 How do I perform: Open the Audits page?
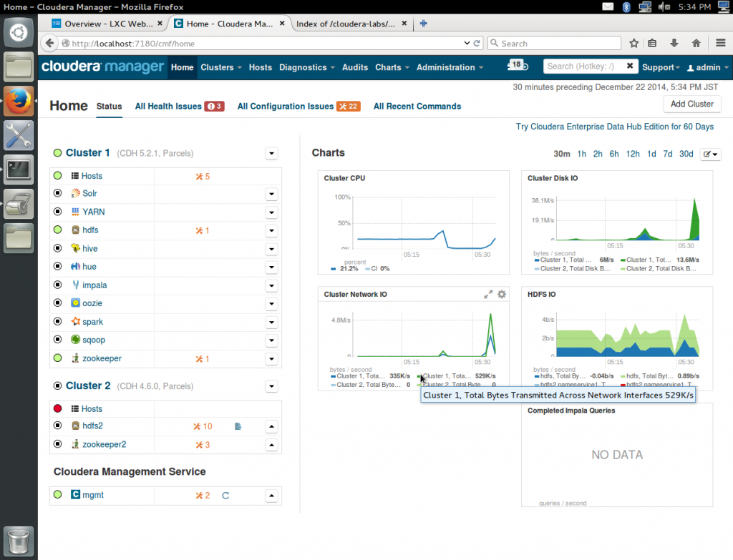point(355,67)
